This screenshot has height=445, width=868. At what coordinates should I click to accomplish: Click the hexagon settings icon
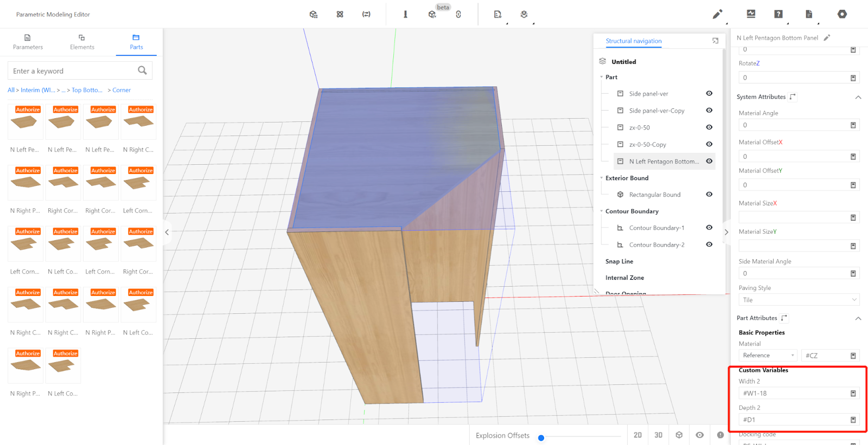tap(842, 14)
